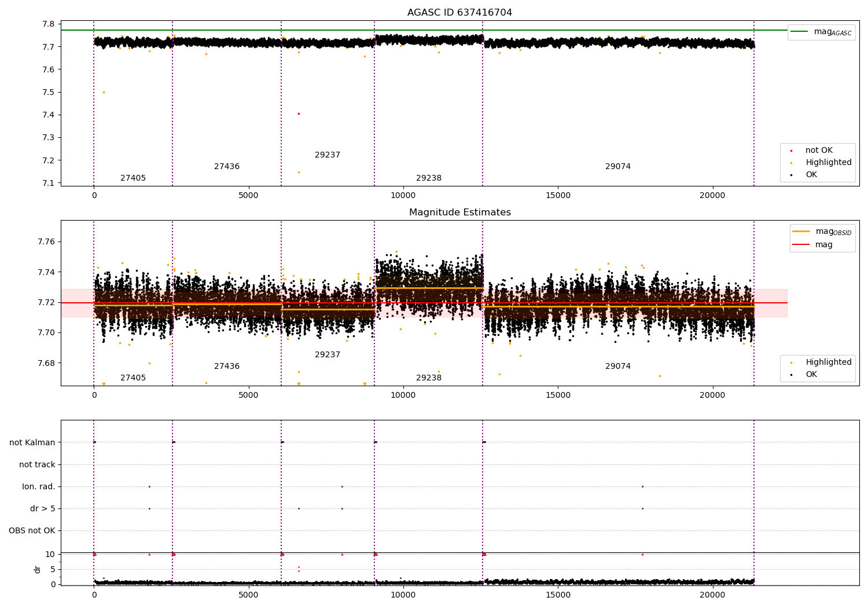Click obsid label 27405 in Magnitude Estimates plot

[133, 378]
